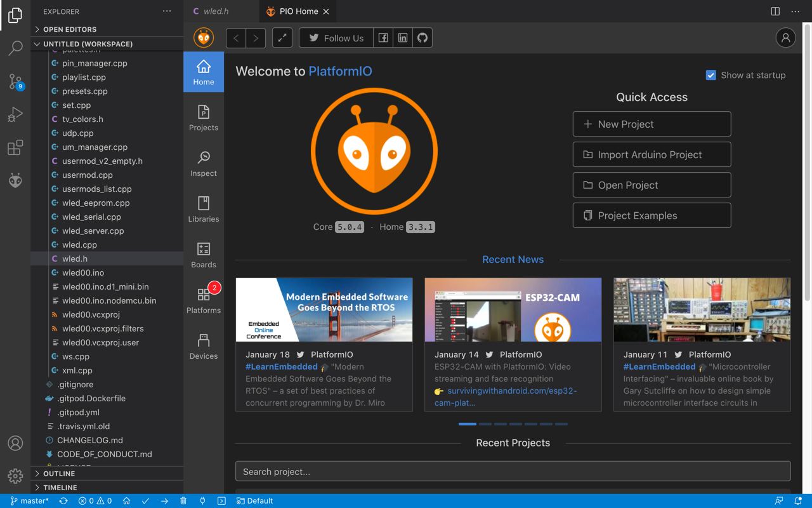Click the expand fullscreen arrows button
The height and width of the screenshot is (508, 812).
pyautogui.click(x=282, y=37)
